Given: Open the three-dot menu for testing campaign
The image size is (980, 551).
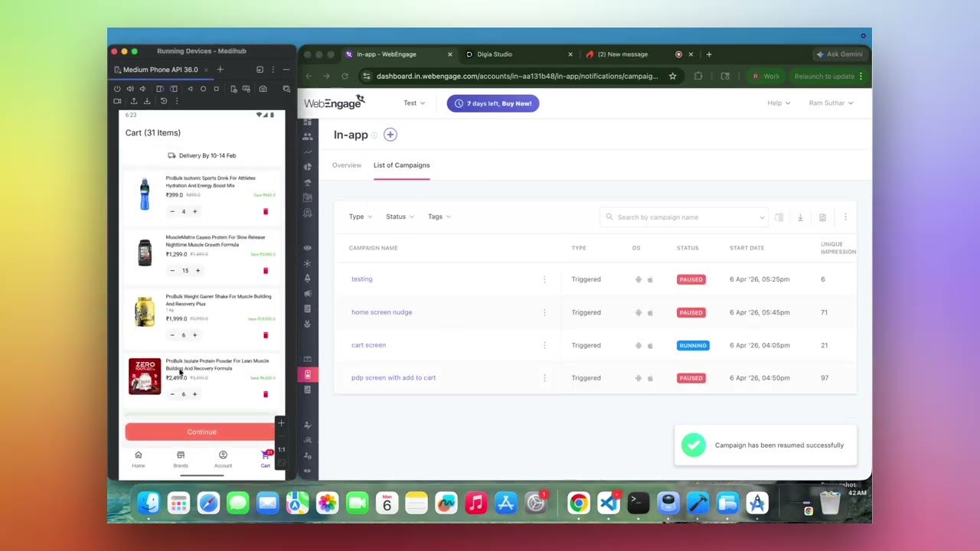Looking at the screenshot, I should coord(544,279).
